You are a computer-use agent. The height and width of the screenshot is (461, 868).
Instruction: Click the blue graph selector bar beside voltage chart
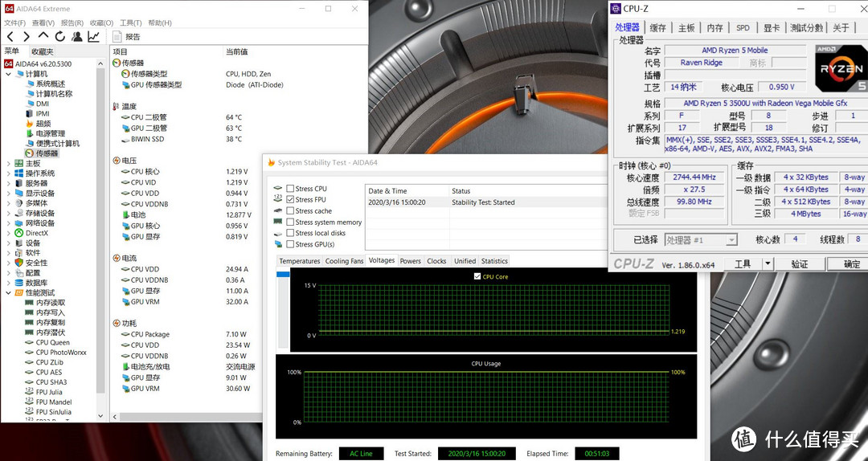click(x=283, y=274)
